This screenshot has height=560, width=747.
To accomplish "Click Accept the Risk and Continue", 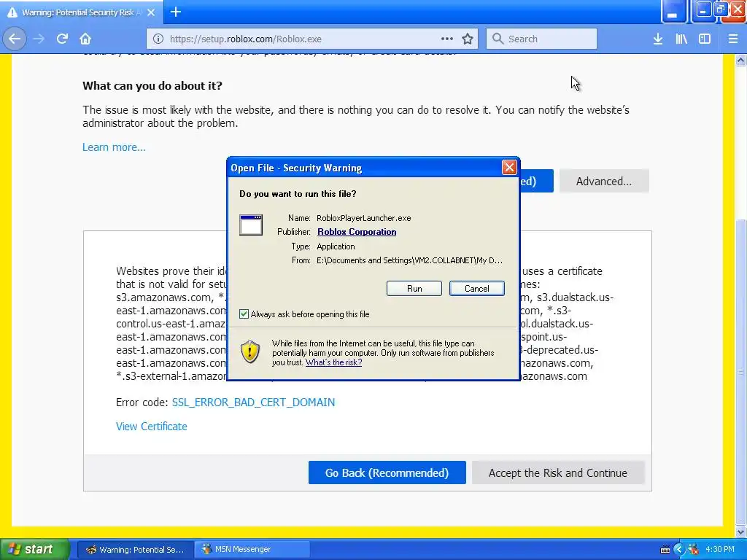I will pyautogui.click(x=558, y=472).
